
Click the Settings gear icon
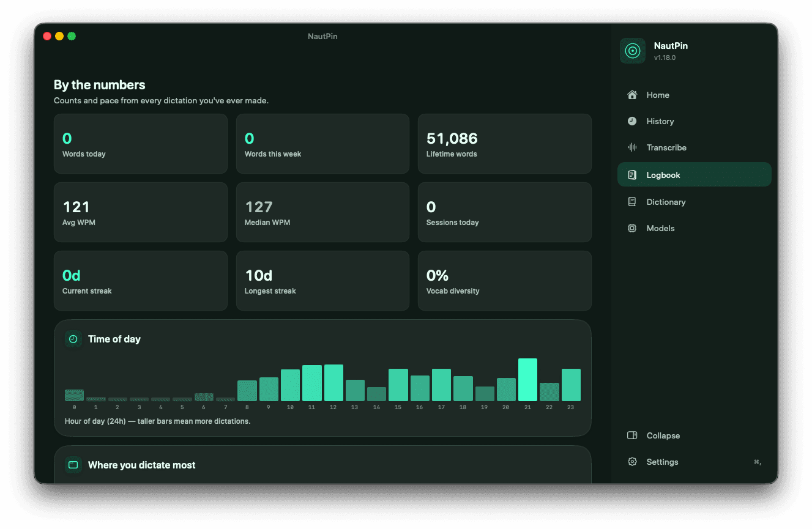pyautogui.click(x=632, y=462)
